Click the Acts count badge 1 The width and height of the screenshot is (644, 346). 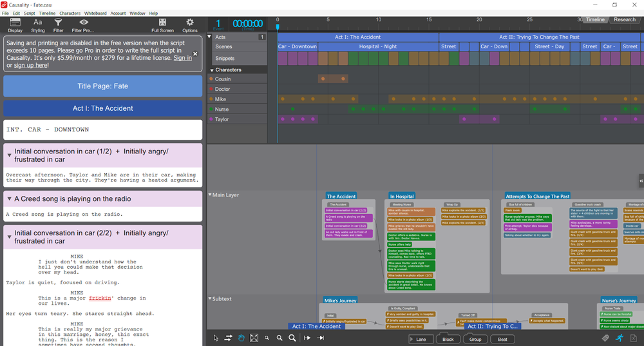(261, 37)
